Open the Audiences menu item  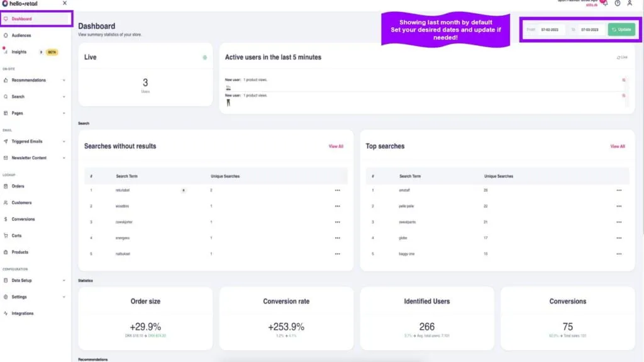(21, 35)
